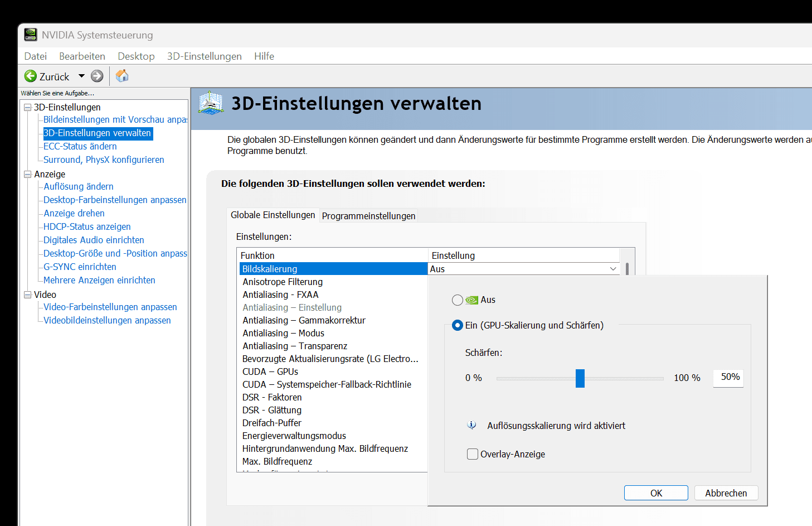Viewport: 812px width, 526px height.
Task: Collapse the Video tree node
Action: pyautogui.click(x=27, y=295)
